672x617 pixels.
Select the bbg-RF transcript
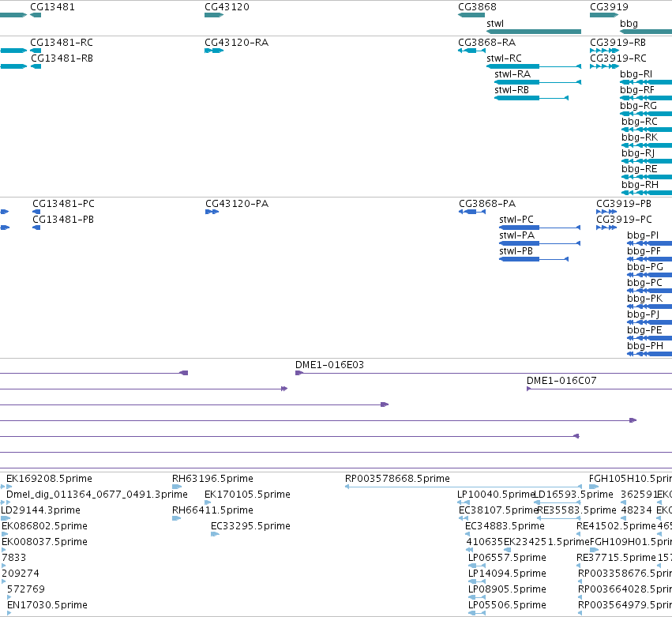636,90
